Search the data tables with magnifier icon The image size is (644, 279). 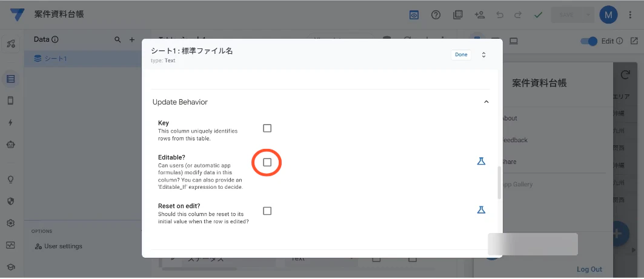pos(118,40)
